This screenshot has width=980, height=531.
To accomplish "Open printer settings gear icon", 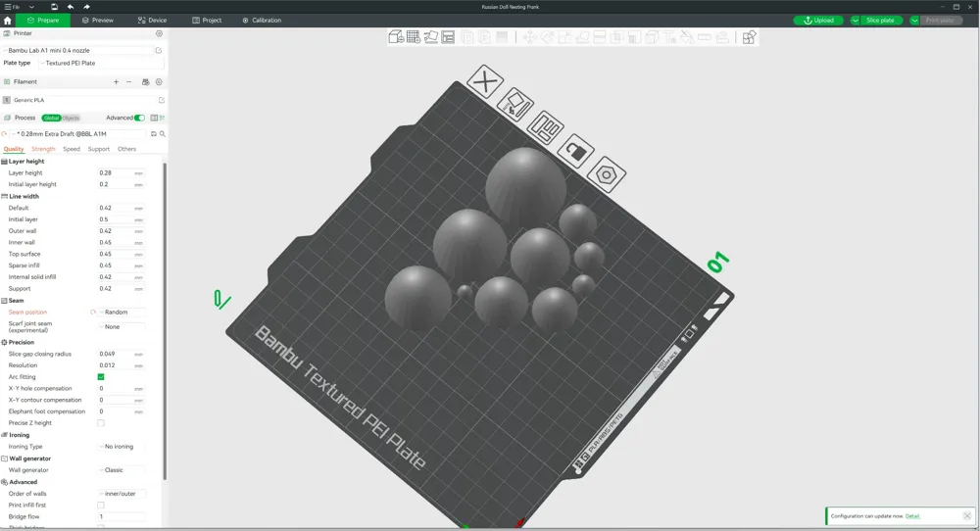I will point(159,33).
